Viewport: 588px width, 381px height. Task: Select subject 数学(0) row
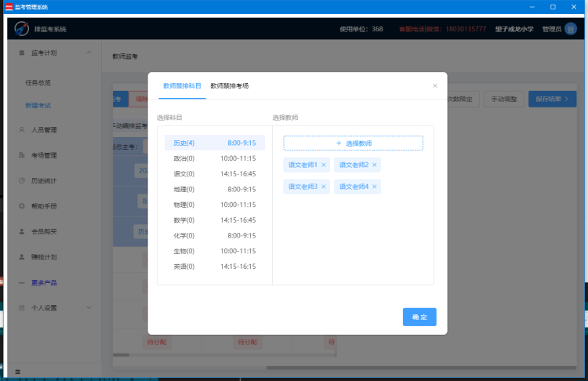click(x=215, y=220)
